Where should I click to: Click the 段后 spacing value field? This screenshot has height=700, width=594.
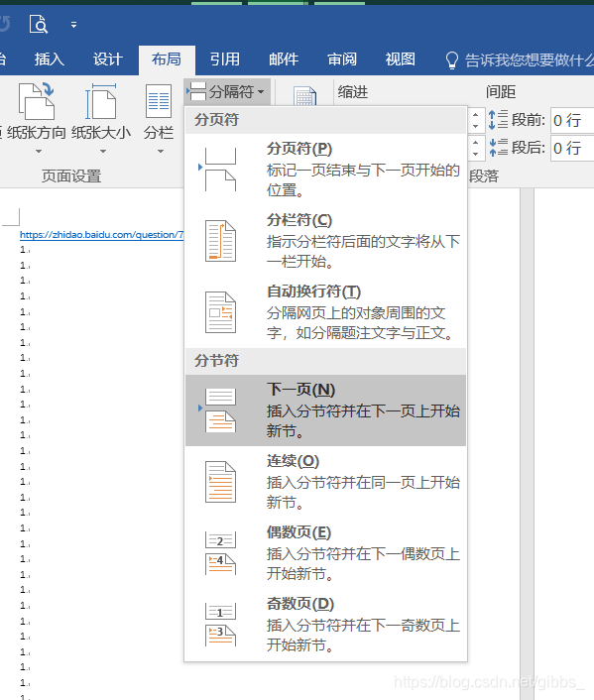tap(572, 148)
